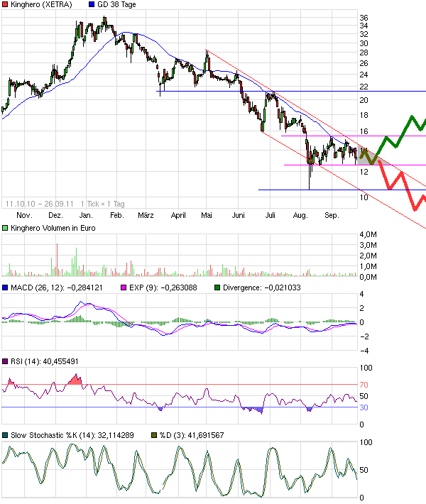Click the 'März' month label on the axis
Image resolution: width=426 pixels, height=504 pixels.
[x=146, y=215]
